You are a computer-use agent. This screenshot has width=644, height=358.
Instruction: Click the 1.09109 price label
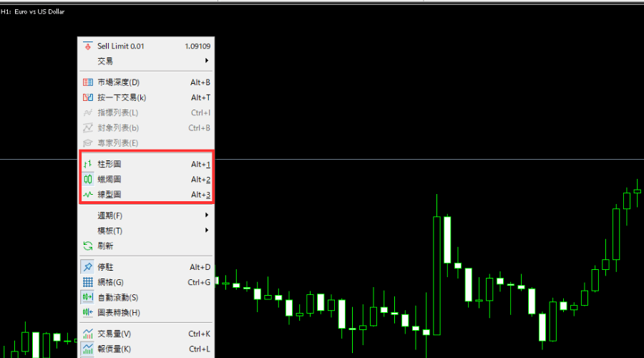[x=197, y=46]
